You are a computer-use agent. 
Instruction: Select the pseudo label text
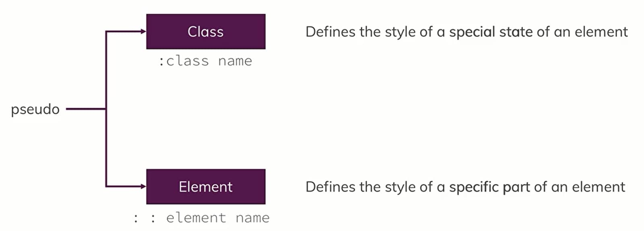point(35,109)
